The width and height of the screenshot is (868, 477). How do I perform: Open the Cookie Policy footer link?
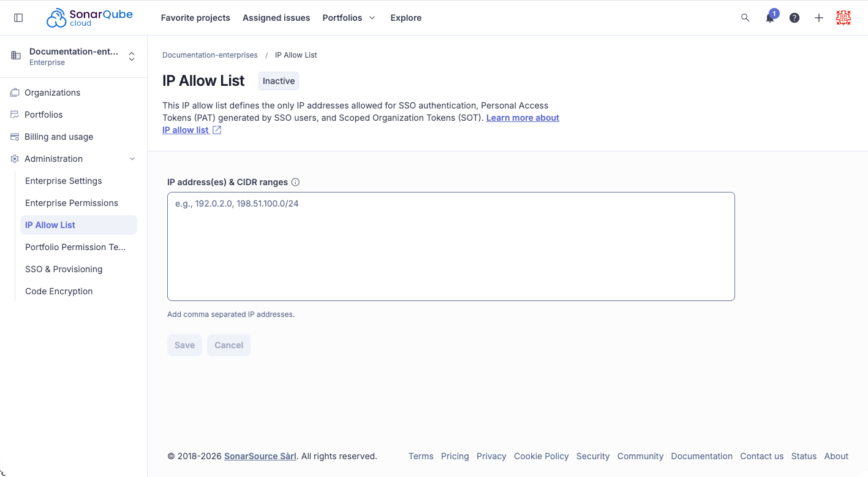coord(542,456)
